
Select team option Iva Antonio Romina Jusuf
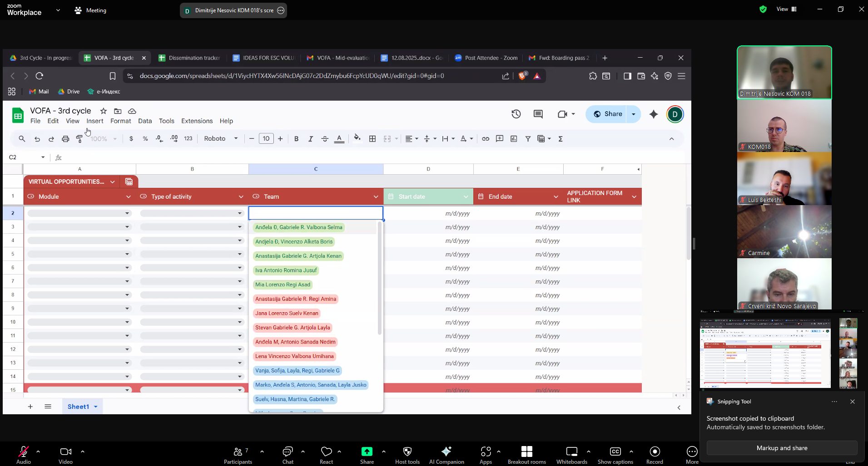286,270
